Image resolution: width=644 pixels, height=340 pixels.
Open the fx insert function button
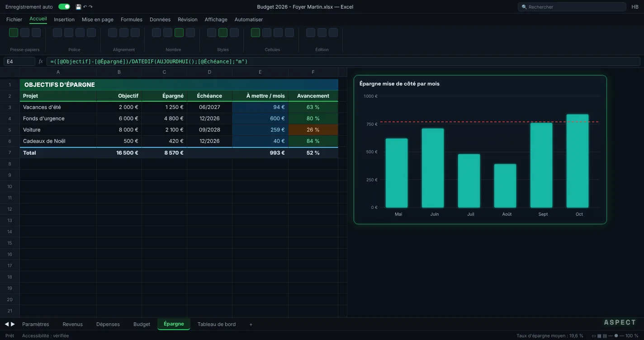41,61
